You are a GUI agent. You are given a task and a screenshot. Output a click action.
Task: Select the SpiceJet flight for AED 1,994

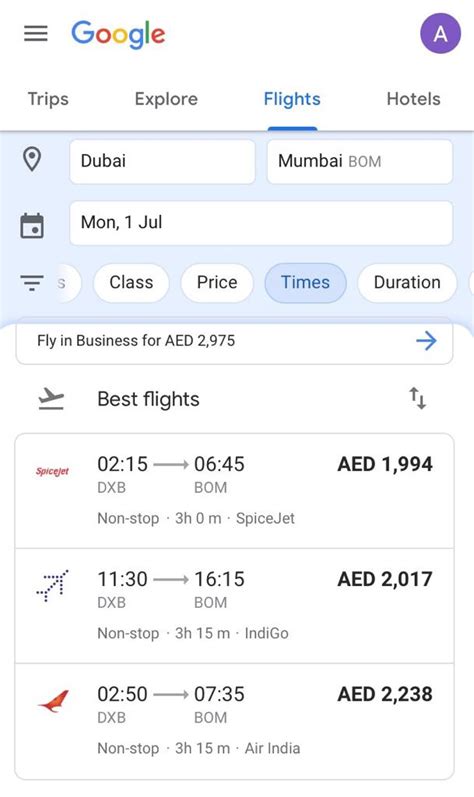[x=234, y=491]
